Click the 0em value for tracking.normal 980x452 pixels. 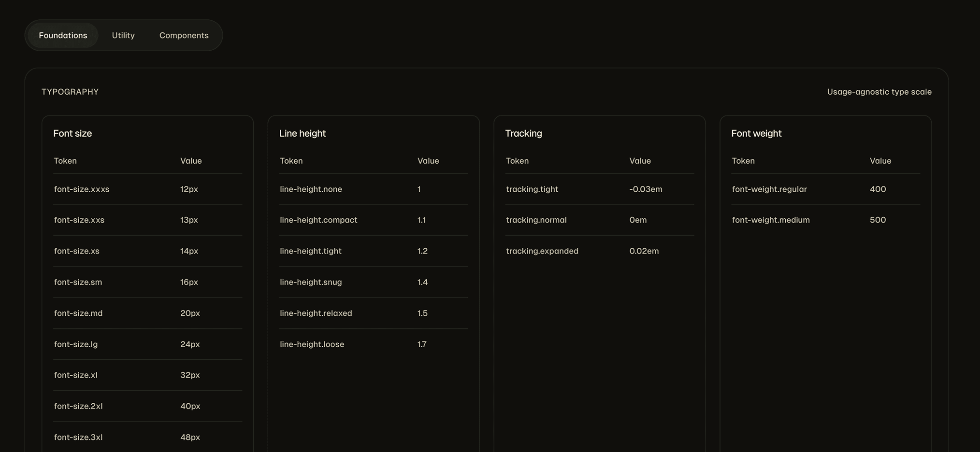click(637, 220)
